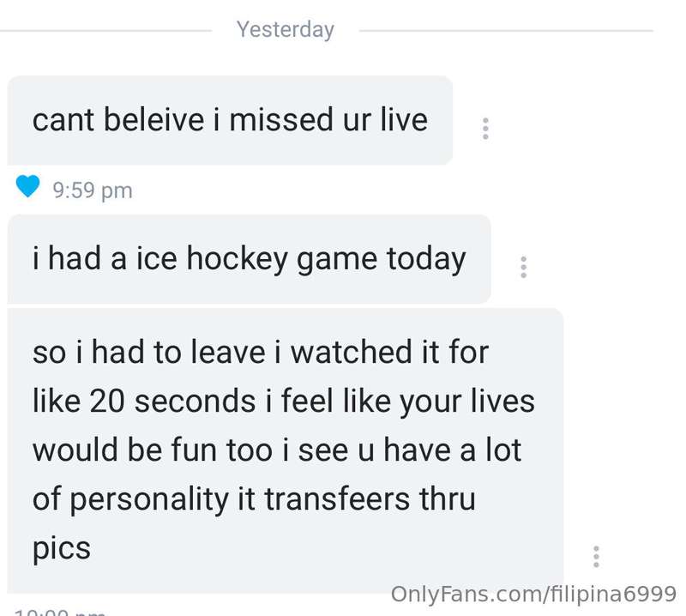Click the divider line right of Yesterday
This screenshot has width=686, height=616.
tap(506, 31)
